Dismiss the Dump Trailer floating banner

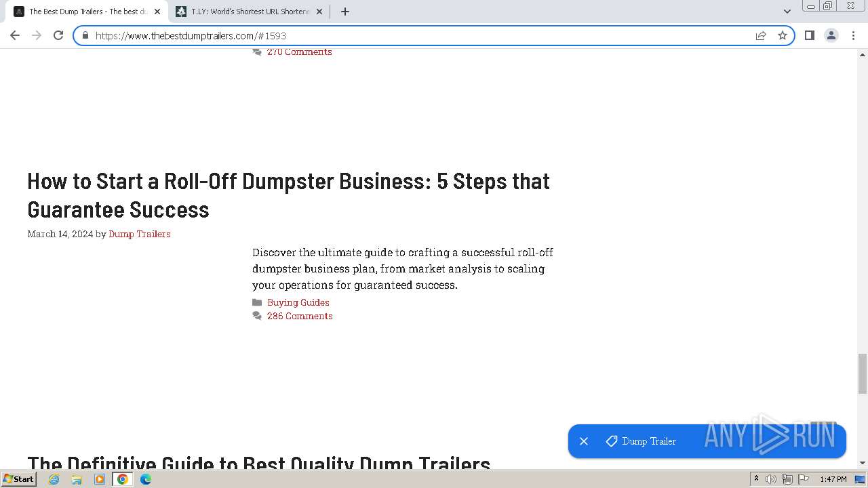(x=584, y=441)
